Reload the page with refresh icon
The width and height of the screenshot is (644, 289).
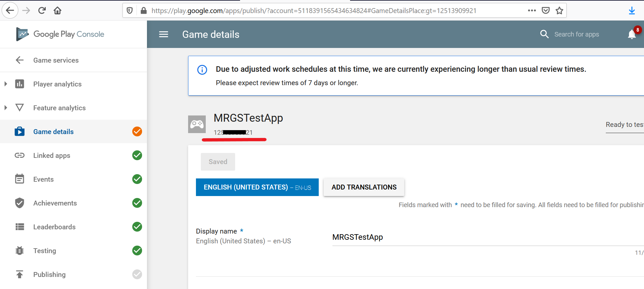[42, 10]
